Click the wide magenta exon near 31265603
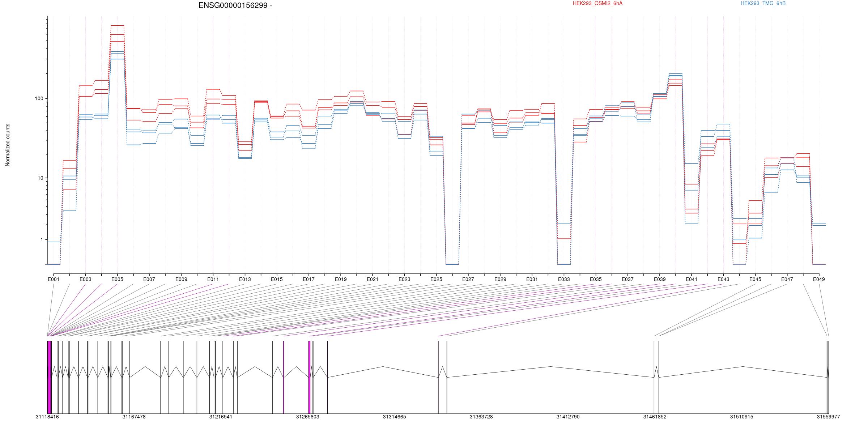 point(309,377)
